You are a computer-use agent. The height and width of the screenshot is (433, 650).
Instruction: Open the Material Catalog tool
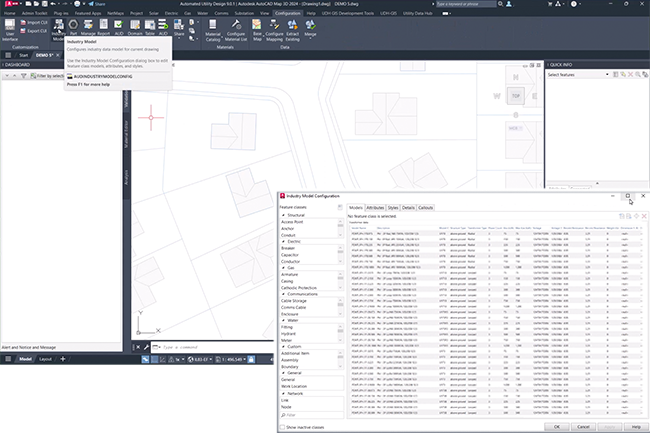(x=212, y=25)
